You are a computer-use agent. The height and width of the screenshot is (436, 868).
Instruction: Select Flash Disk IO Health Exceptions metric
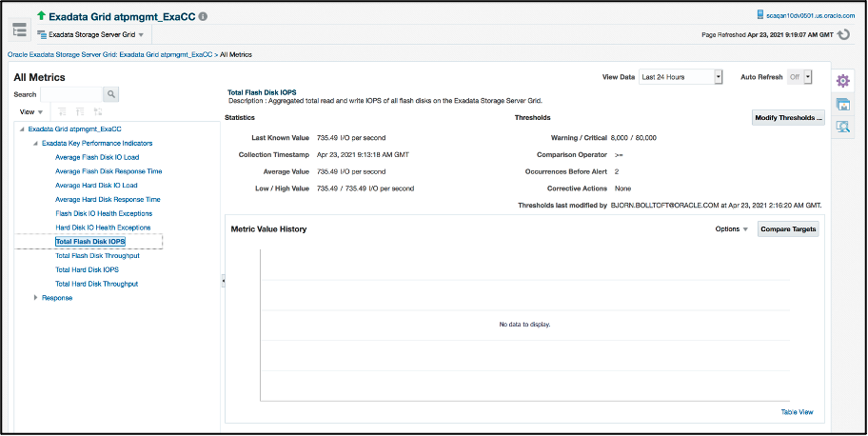(104, 213)
